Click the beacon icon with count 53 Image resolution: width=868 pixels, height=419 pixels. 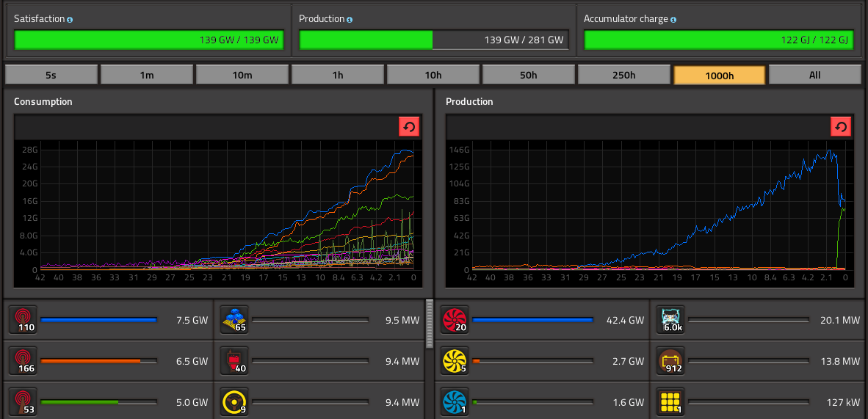tap(23, 402)
